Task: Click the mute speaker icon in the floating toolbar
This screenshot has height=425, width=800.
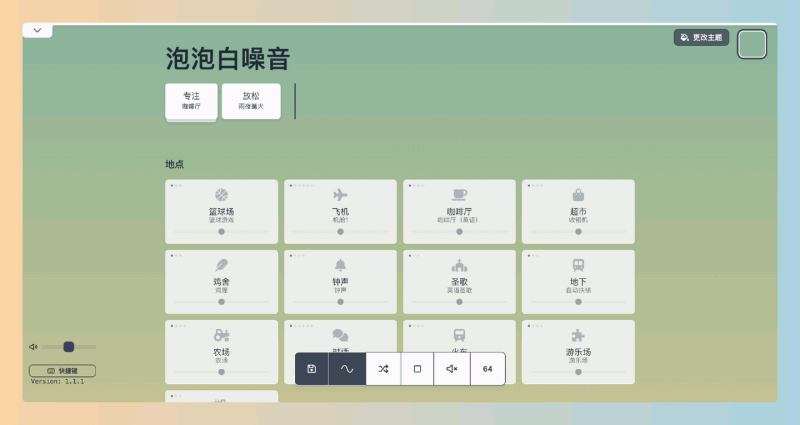Action: (x=452, y=369)
